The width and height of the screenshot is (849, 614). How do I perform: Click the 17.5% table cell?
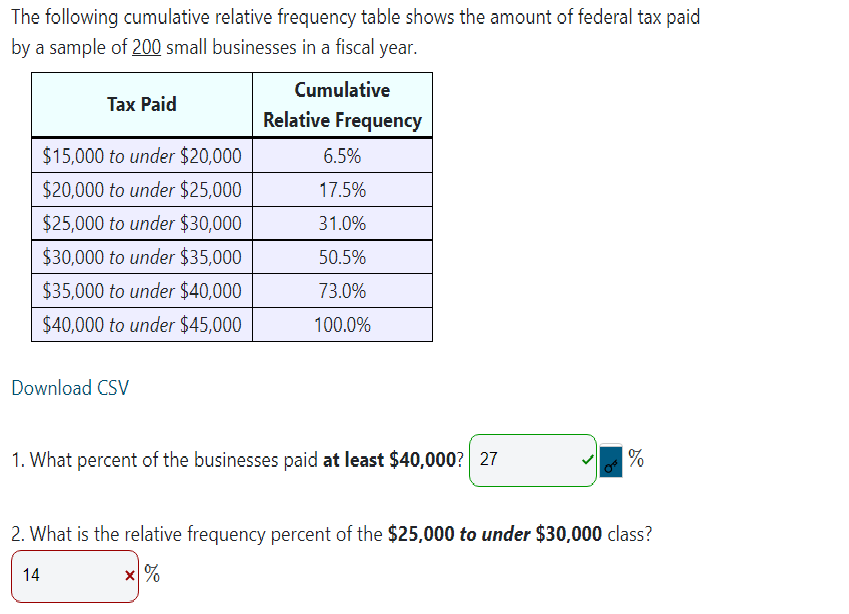pos(342,189)
